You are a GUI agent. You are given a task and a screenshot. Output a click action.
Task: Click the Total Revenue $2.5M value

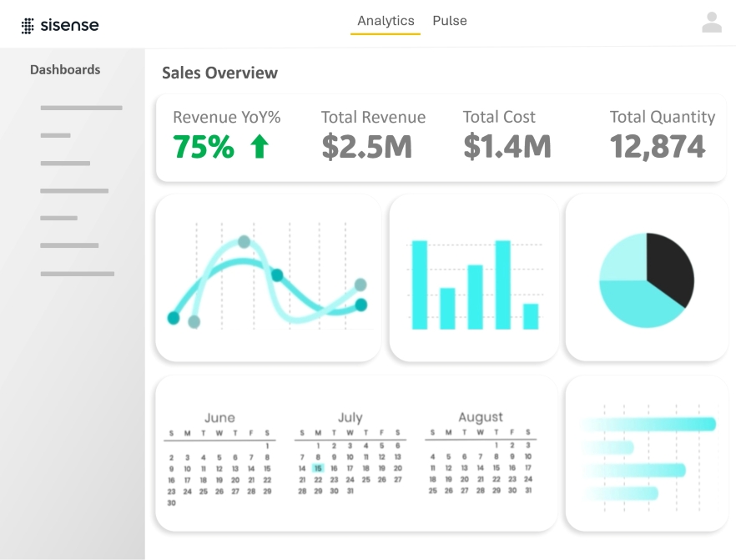pos(367,147)
